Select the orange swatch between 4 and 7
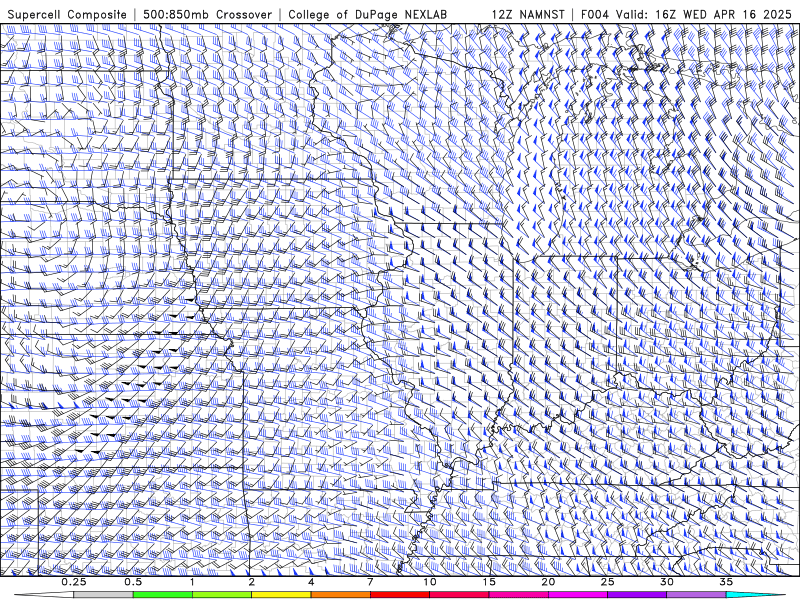Image resolution: width=800 pixels, height=600 pixels. tap(340, 595)
